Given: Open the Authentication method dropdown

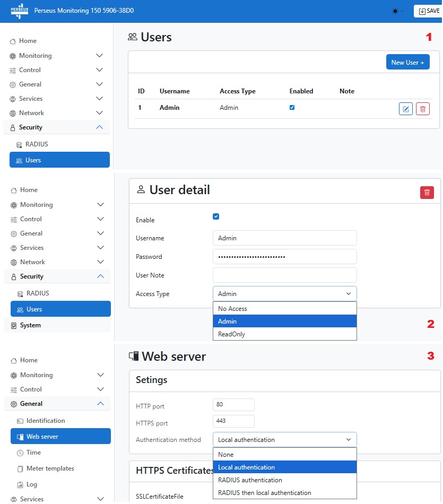Looking at the screenshot, I should coord(284,440).
